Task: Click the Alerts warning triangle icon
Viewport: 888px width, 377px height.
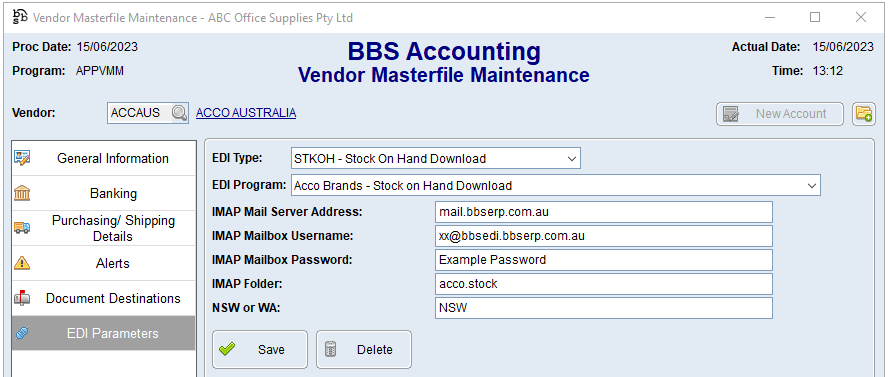Action: click(22, 263)
